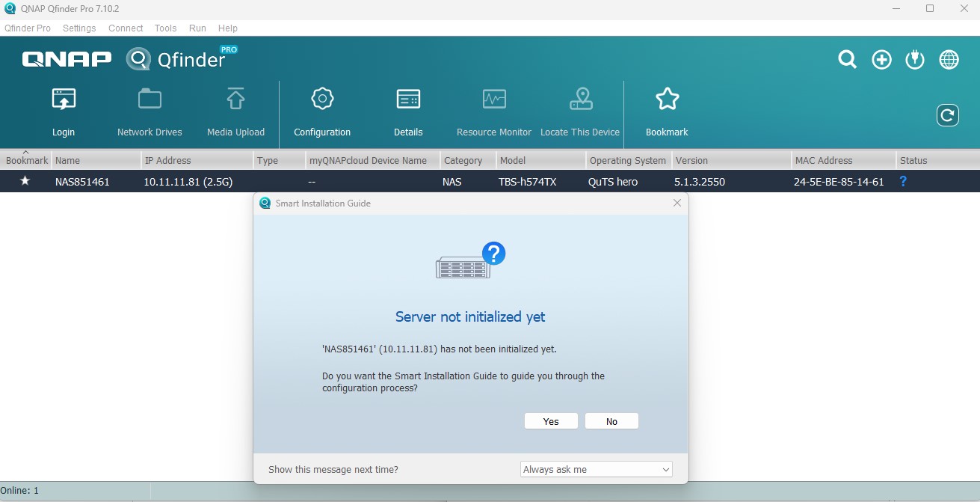Select the 24-5E-BE-85-14-61 MAC address cell
This screenshot has width=980, height=502.
click(839, 181)
